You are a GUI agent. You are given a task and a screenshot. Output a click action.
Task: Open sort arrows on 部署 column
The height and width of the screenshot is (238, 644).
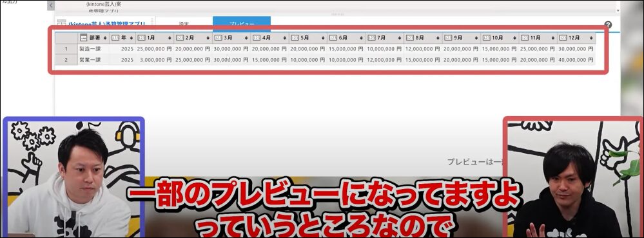coord(106,38)
